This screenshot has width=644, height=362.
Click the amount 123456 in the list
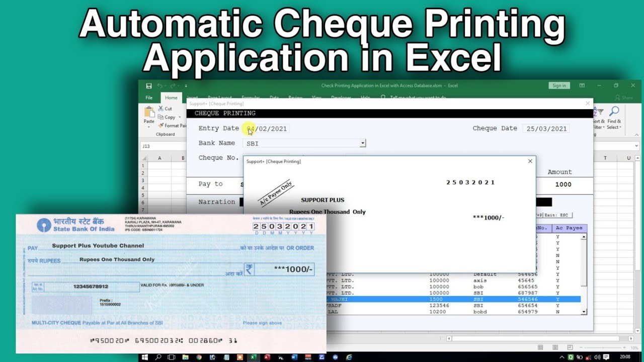439,306
